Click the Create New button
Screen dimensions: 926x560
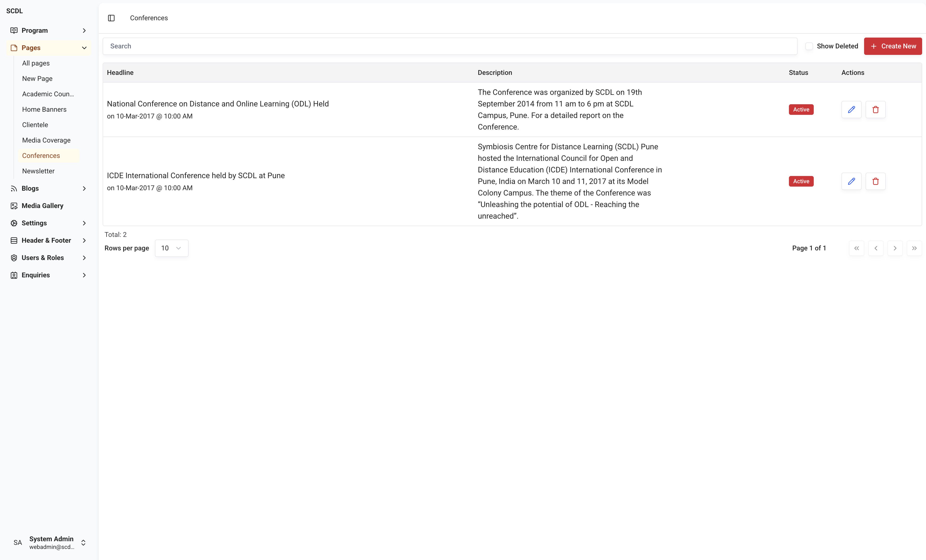coord(893,46)
